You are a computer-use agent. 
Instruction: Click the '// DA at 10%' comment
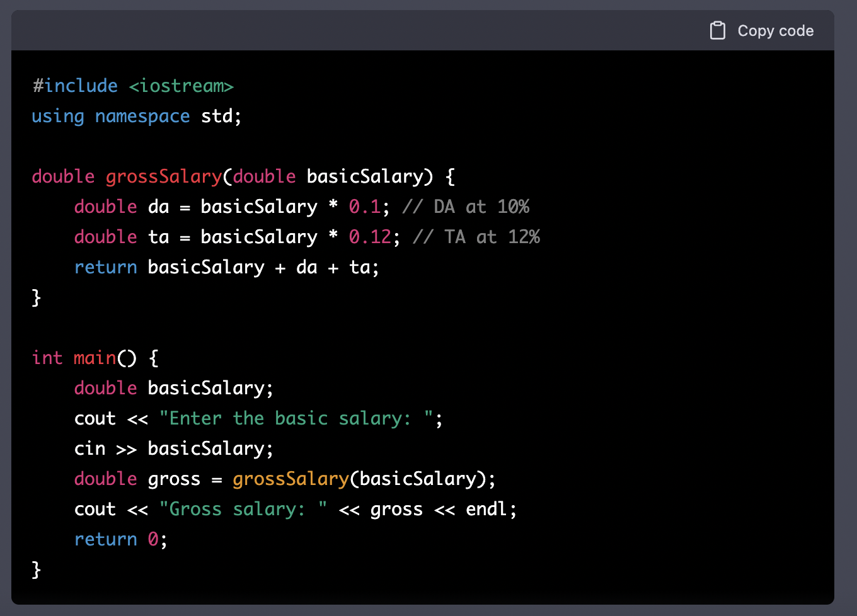point(465,207)
